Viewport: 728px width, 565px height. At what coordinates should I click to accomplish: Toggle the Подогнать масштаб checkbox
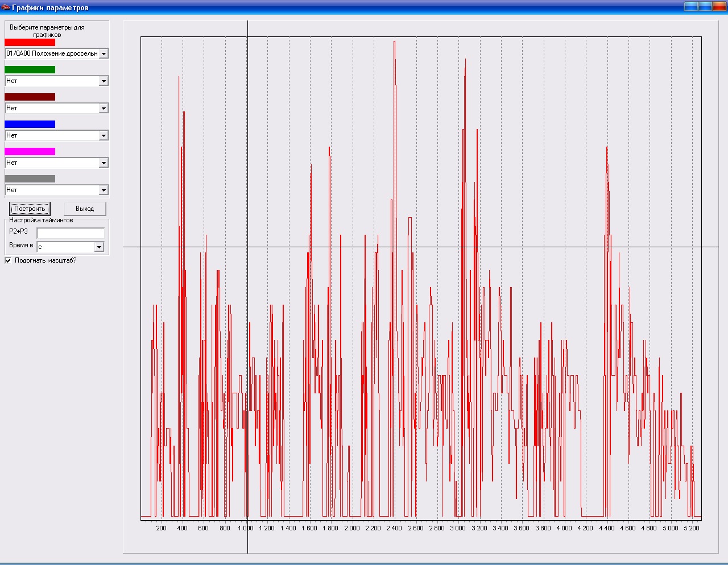click(x=8, y=260)
